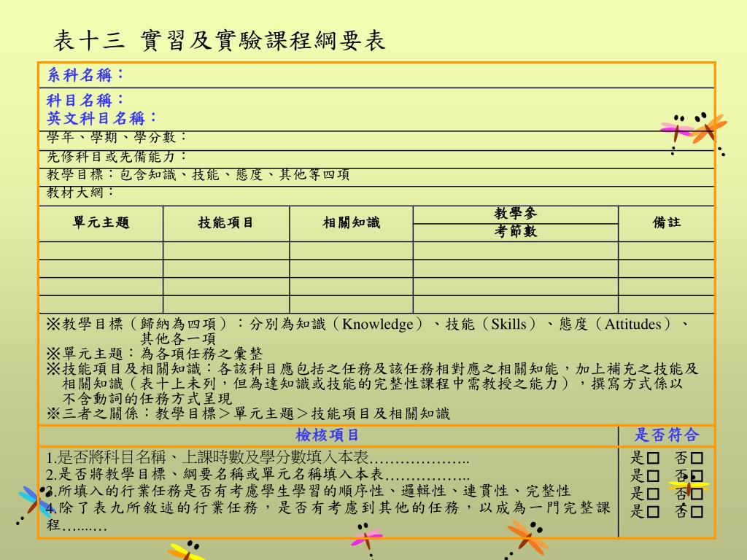Click the 教學目標：包含知識、技能、態度 line
Image resolution: width=747 pixels, height=560 pixels.
(x=198, y=175)
